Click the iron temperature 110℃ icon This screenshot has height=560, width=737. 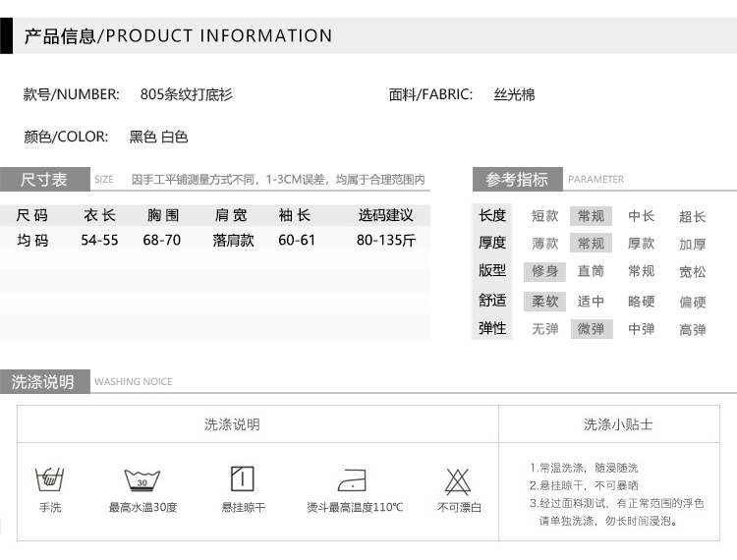click(x=352, y=480)
